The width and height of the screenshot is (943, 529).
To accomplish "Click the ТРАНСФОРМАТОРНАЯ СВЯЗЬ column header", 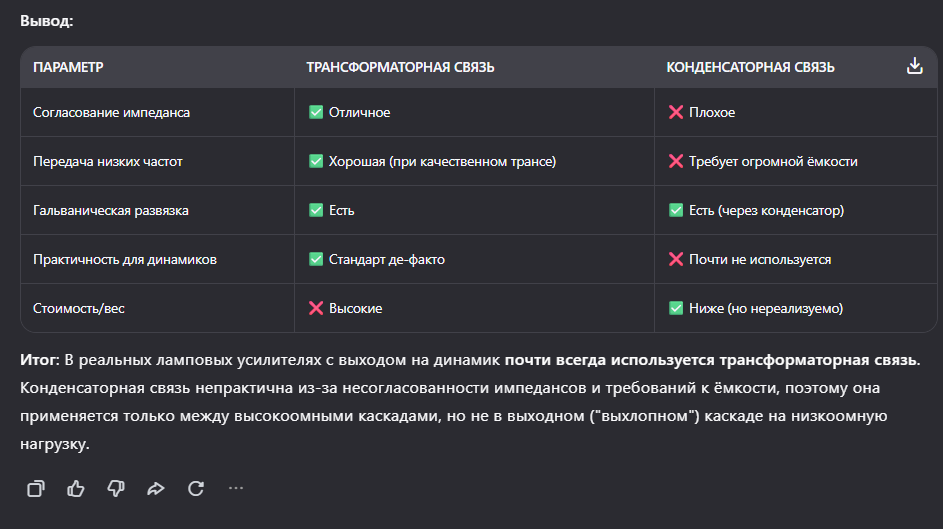I will [400, 67].
